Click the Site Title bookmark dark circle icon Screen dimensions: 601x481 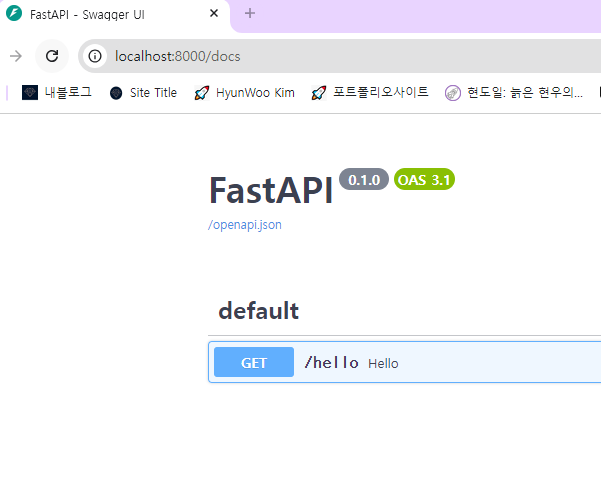116,93
